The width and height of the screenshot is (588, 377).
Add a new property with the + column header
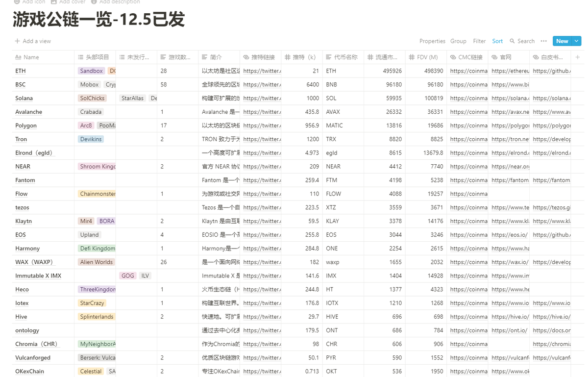577,57
